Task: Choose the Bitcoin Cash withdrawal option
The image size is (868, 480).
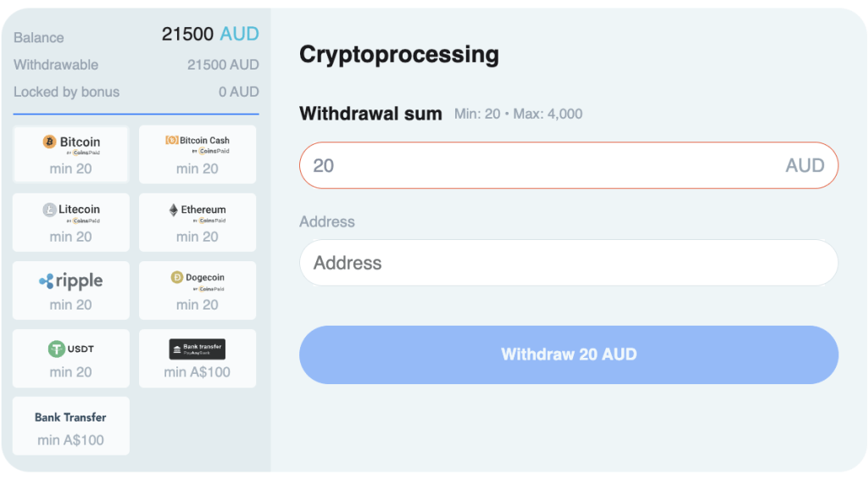Action: point(198,154)
